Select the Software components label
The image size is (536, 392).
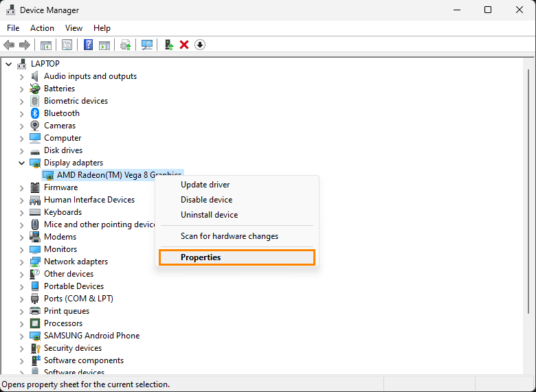[84, 360]
